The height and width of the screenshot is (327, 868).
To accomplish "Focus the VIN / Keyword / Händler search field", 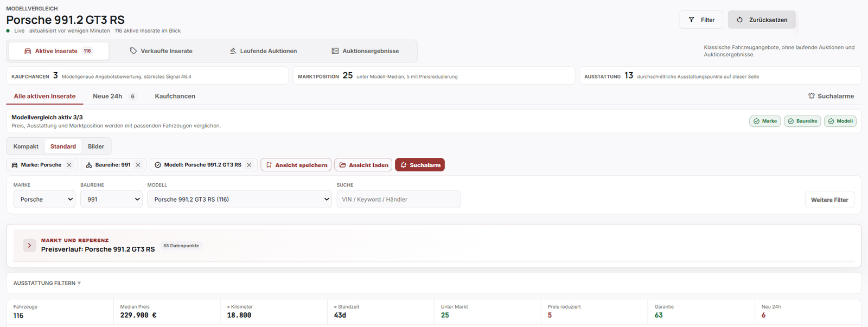I will point(399,199).
